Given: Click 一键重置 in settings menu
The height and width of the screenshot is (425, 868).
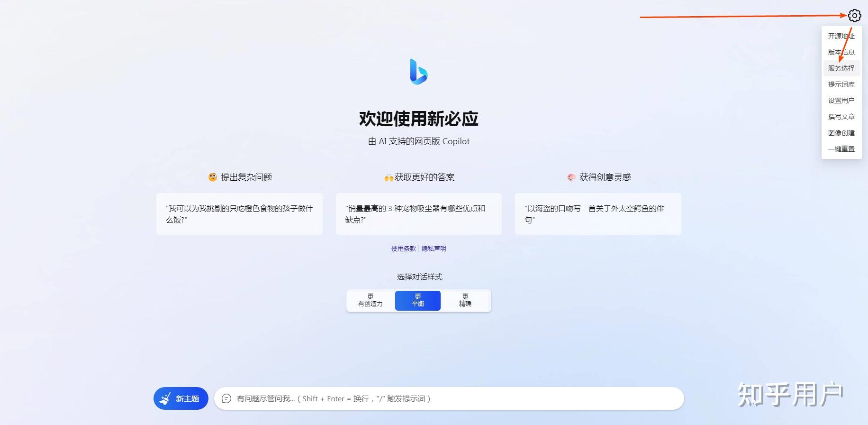Looking at the screenshot, I should (x=841, y=149).
